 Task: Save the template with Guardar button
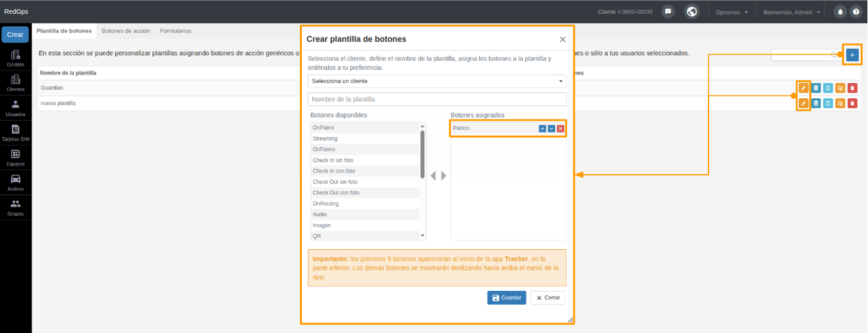(x=507, y=298)
